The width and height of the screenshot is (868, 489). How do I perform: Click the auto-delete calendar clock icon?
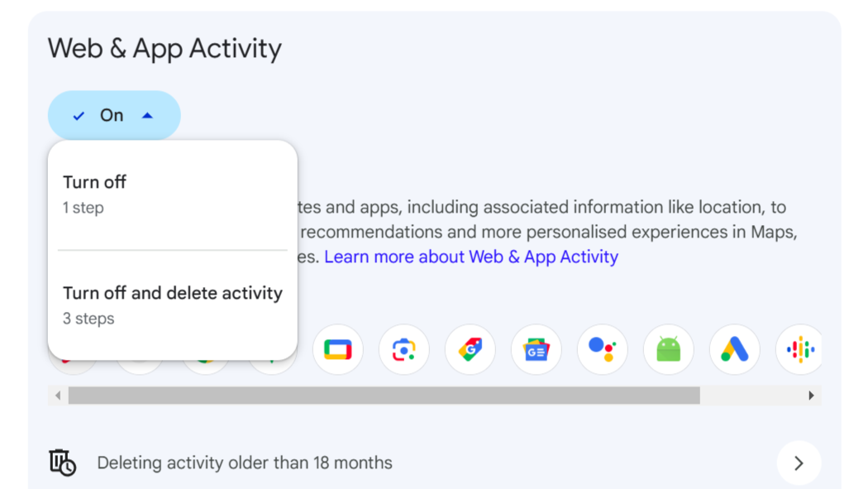click(x=64, y=463)
